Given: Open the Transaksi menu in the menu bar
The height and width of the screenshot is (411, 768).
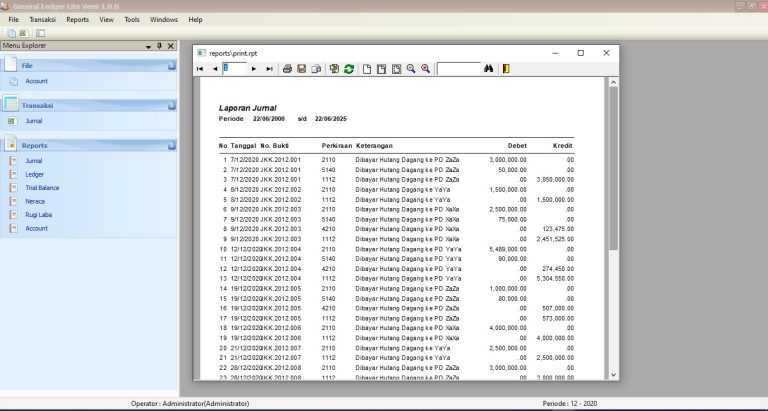Looking at the screenshot, I should tap(42, 19).
